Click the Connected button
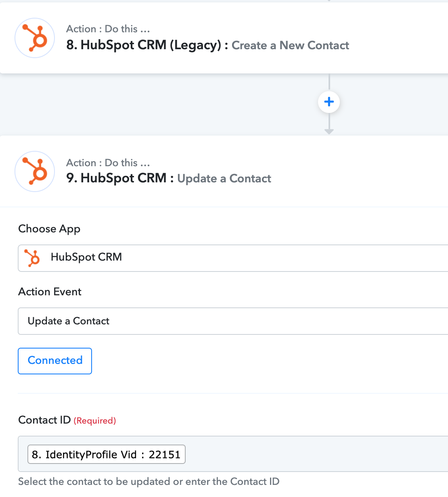Image resolution: width=448 pixels, height=497 pixels. tap(55, 361)
